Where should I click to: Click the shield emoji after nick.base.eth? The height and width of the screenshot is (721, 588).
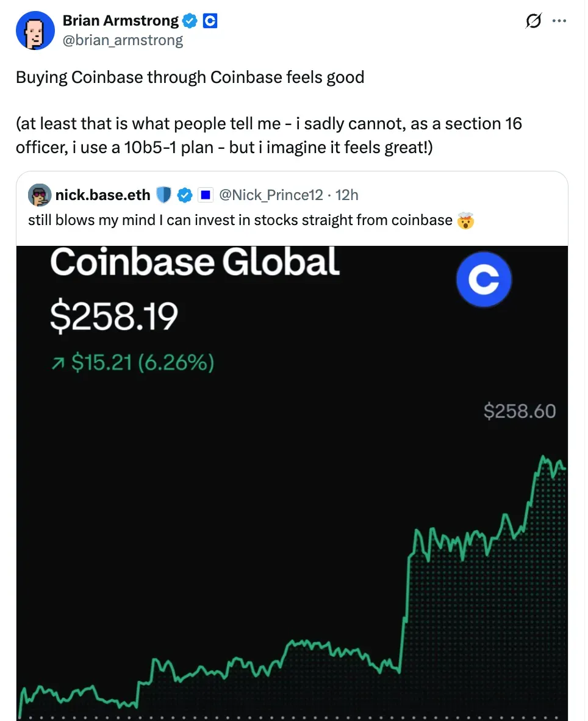coord(163,195)
